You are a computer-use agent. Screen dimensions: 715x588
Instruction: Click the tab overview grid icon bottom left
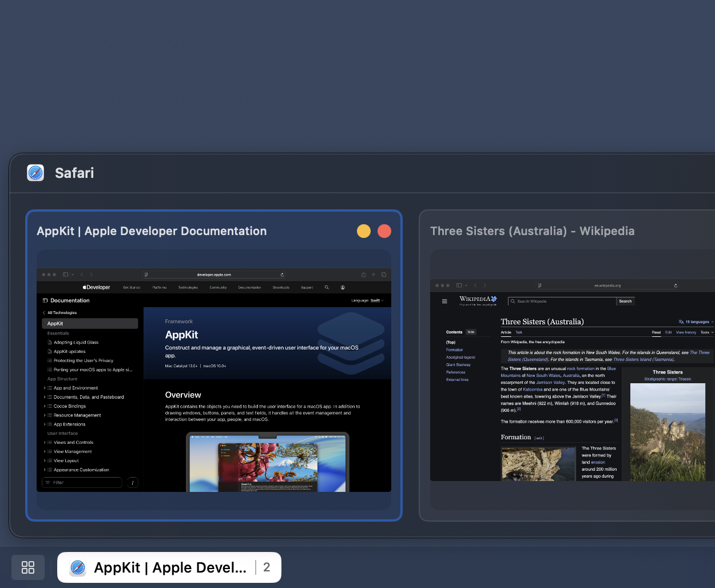[x=27, y=567]
